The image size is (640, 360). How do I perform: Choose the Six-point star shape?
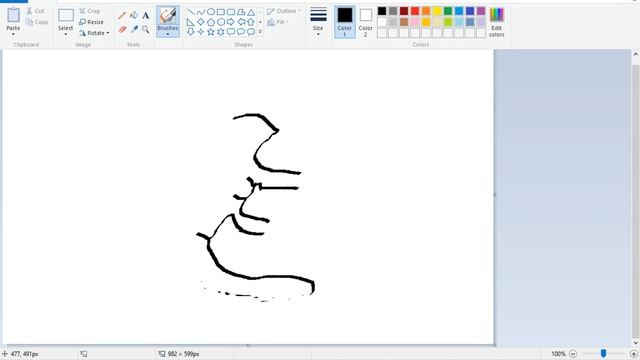click(x=221, y=31)
